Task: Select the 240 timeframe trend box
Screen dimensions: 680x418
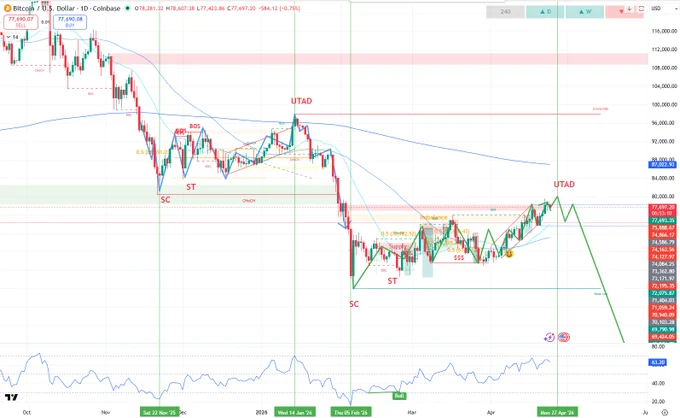Action: point(505,12)
